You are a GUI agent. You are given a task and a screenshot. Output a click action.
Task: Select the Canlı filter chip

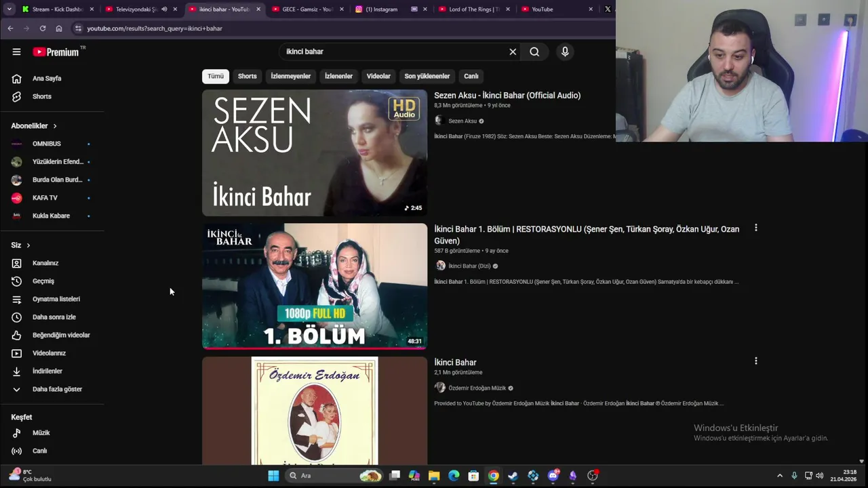click(x=471, y=76)
